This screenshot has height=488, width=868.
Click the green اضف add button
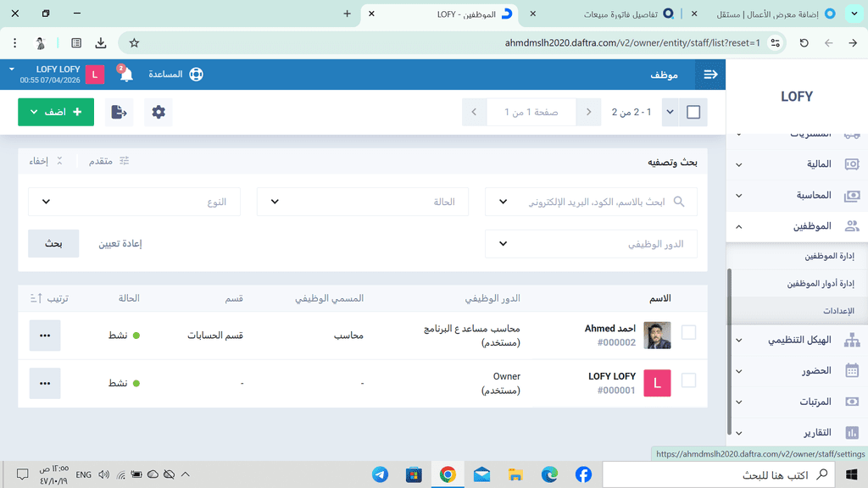(x=56, y=112)
